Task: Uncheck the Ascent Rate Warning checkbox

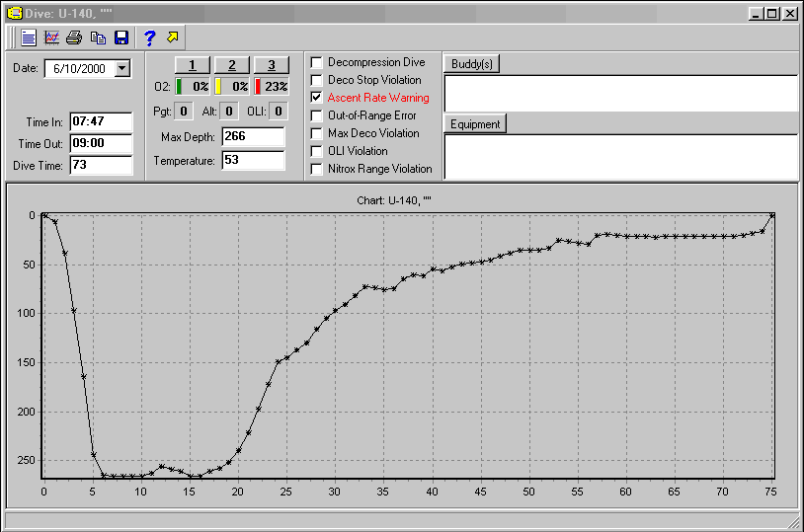Action: point(316,98)
